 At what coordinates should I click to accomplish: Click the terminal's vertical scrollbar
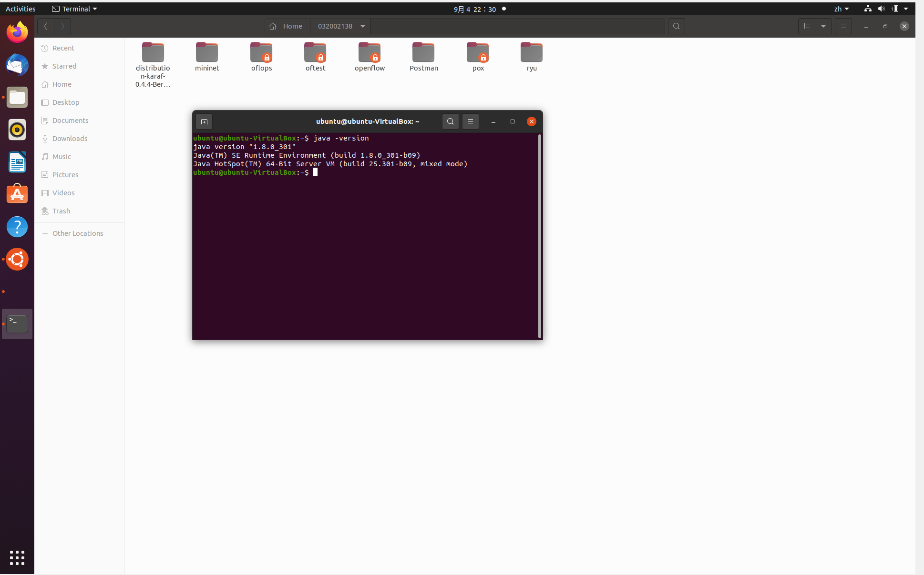click(x=540, y=236)
